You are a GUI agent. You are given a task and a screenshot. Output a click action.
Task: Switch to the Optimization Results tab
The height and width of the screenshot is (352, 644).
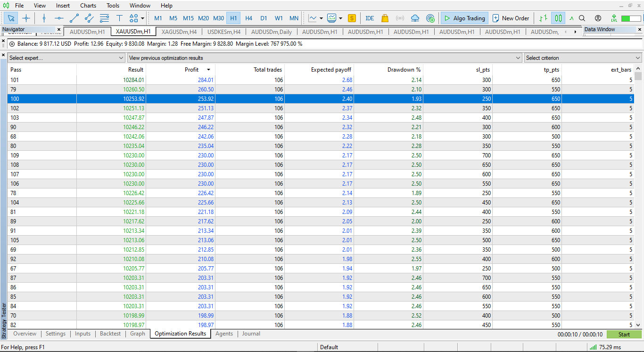pos(180,334)
